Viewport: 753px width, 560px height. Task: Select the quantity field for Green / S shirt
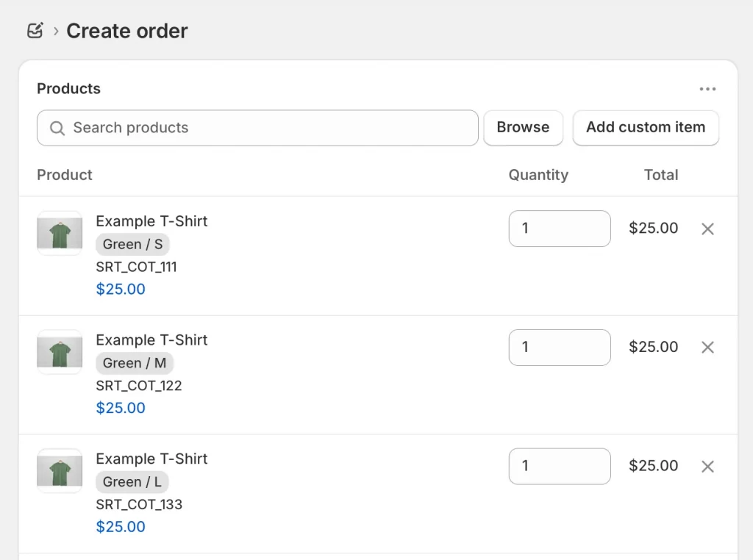pos(560,229)
